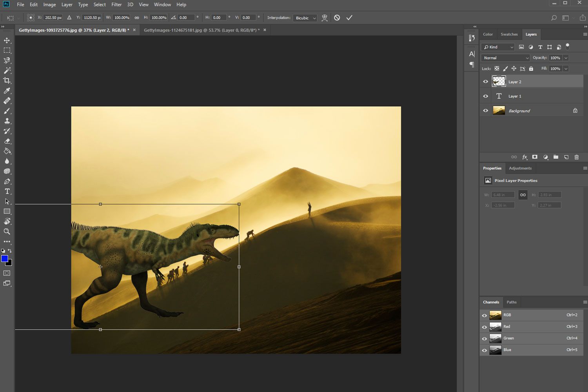Select the Zoom tool
The image size is (588, 392).
7,232
